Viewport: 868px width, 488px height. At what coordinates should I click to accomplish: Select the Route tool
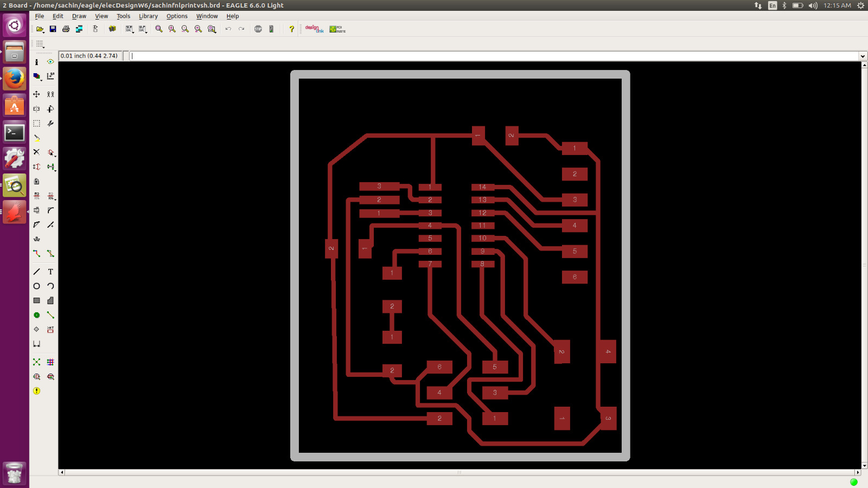(x=36, y=254)
